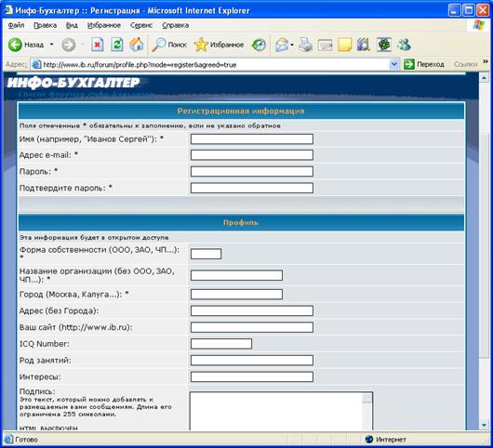The width and height of the screenshot is (493, 448).
Task: Open the Поиск search toolbar button
Action: coord(169,45)
